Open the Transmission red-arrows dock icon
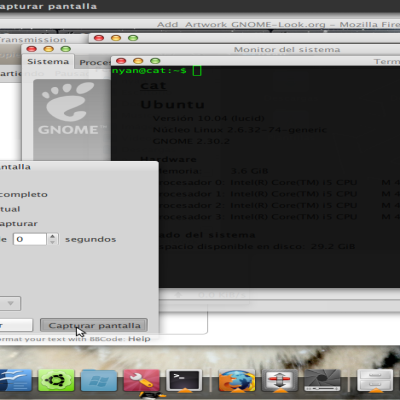This screenshot has height=400, width=400. coord(279,380)
